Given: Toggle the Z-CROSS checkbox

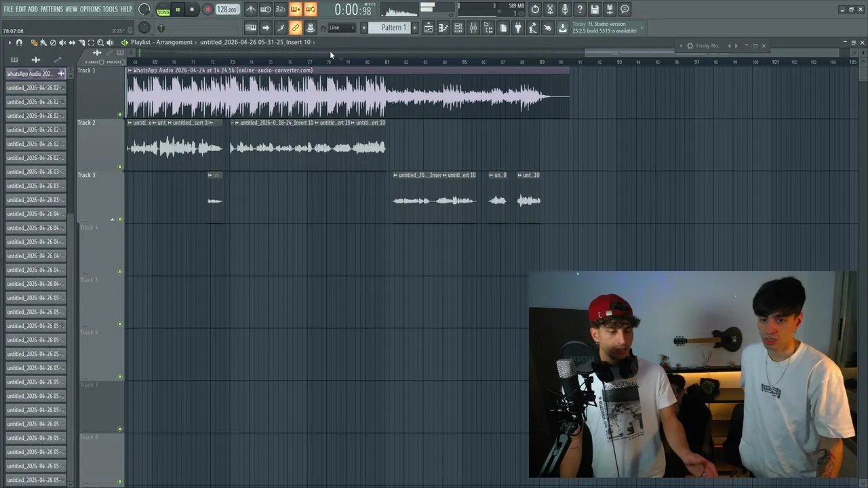Looking at the screenshot, I should coord(102,62).
